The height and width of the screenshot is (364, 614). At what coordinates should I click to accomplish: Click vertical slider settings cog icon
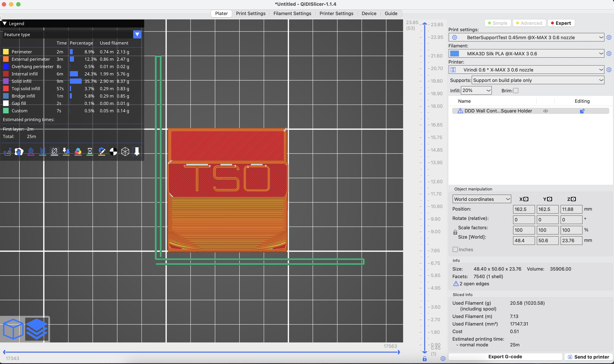[x=443, y=359]
